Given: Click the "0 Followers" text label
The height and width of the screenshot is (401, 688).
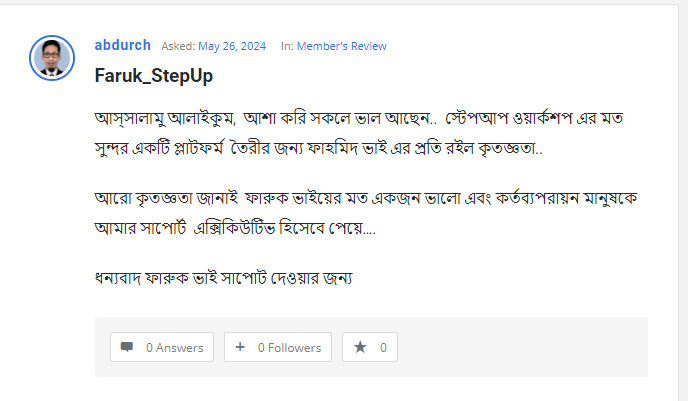Looking at the screenshot, I should click(289, 348).
